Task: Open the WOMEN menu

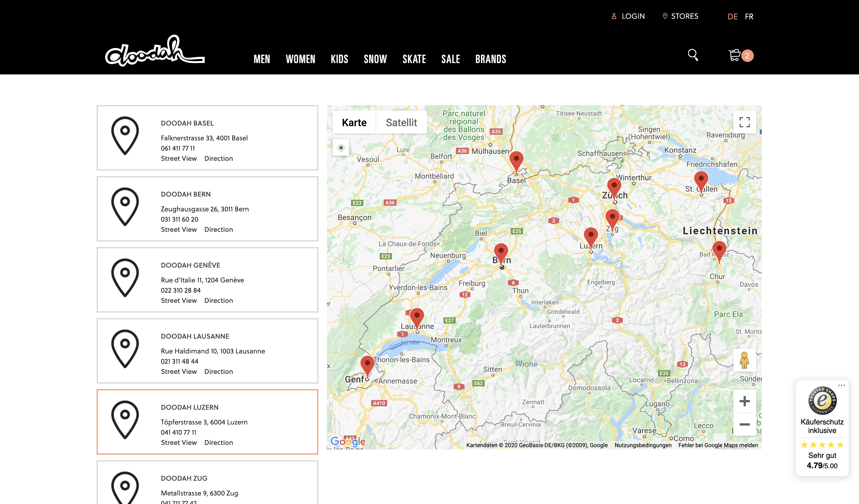Action: click(300, 59)
